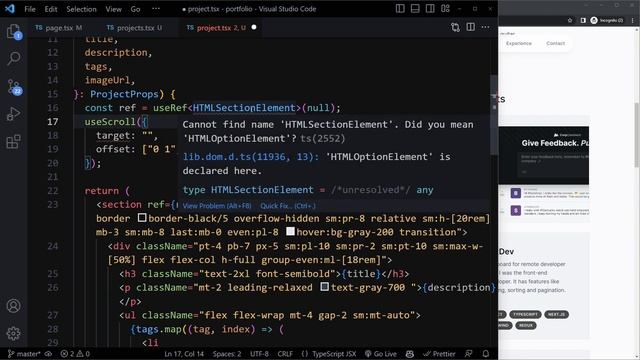640x360 pixels.
Task: Open Changes compare icon in editor toolbar
Action: [456, 27]
